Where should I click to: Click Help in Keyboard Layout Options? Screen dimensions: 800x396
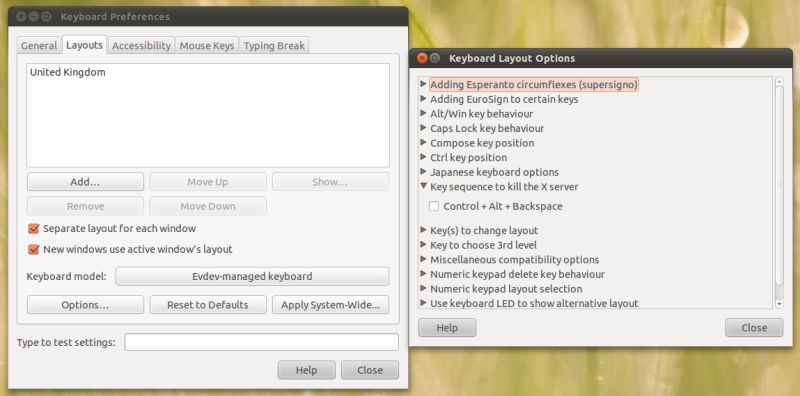pos(447,328)
